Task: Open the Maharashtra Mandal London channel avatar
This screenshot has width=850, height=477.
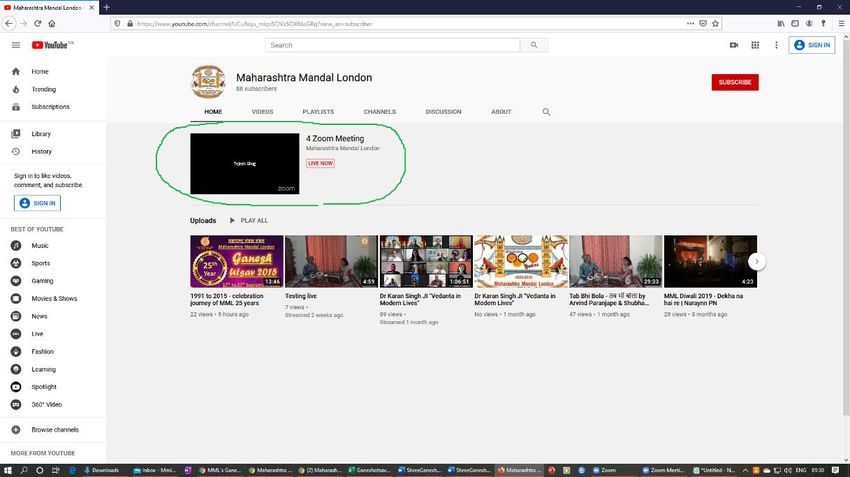Action: tap(208, 82)
